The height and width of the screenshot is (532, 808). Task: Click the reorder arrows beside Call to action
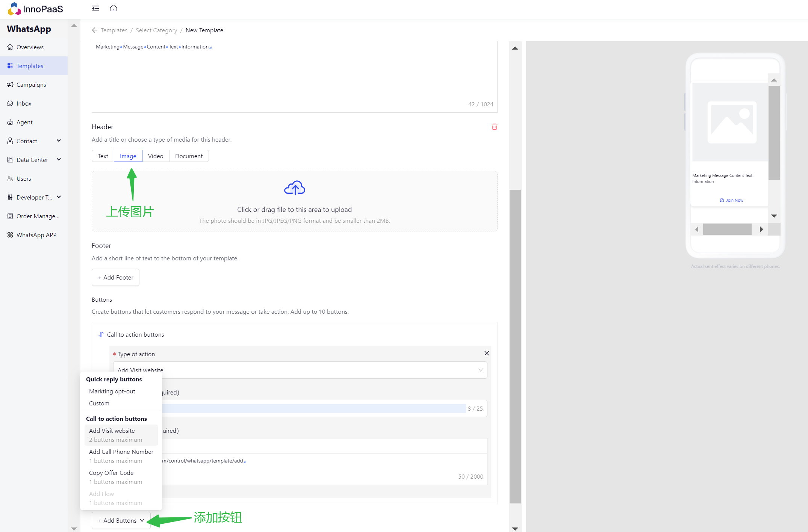coord(101,334)
